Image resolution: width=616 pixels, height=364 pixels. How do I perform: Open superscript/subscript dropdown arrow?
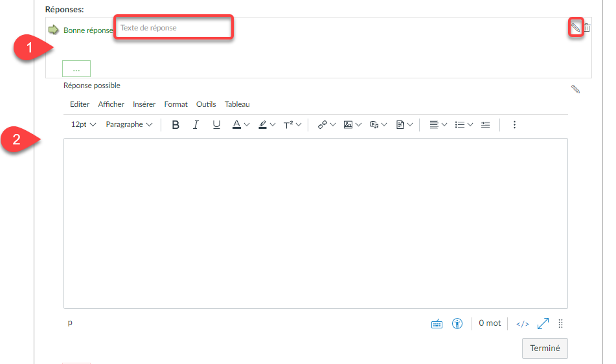[x=299, y=124]
